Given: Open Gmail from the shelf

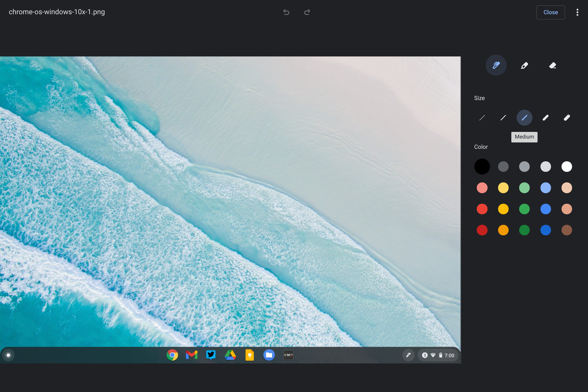Looking at the screenshot, I should point(191,355).
